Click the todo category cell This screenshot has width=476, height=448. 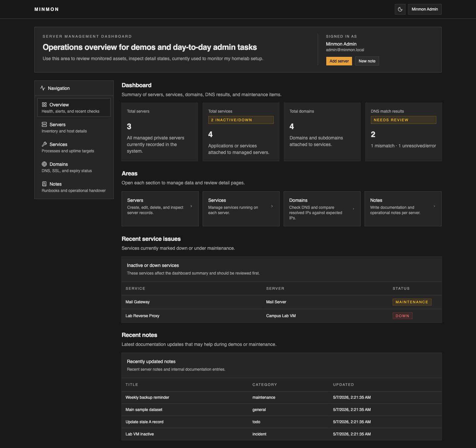pyautogui.click(x=256, y=422)
